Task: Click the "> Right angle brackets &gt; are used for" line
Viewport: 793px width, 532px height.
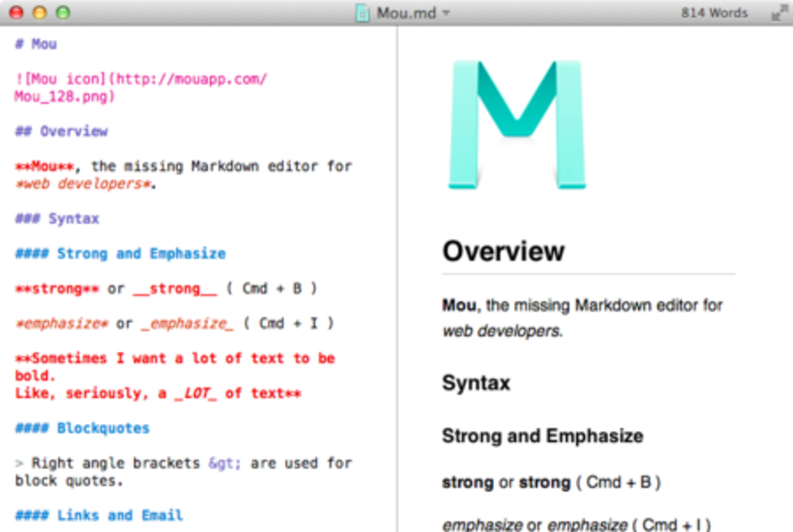Action: point(183,463)
